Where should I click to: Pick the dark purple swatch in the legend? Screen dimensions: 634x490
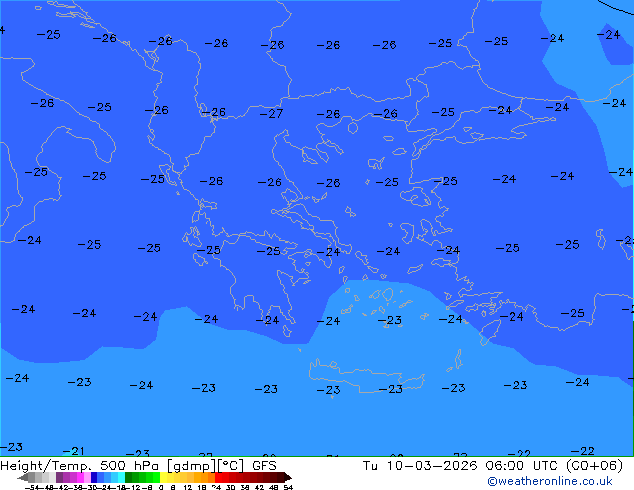click(59, 477)
